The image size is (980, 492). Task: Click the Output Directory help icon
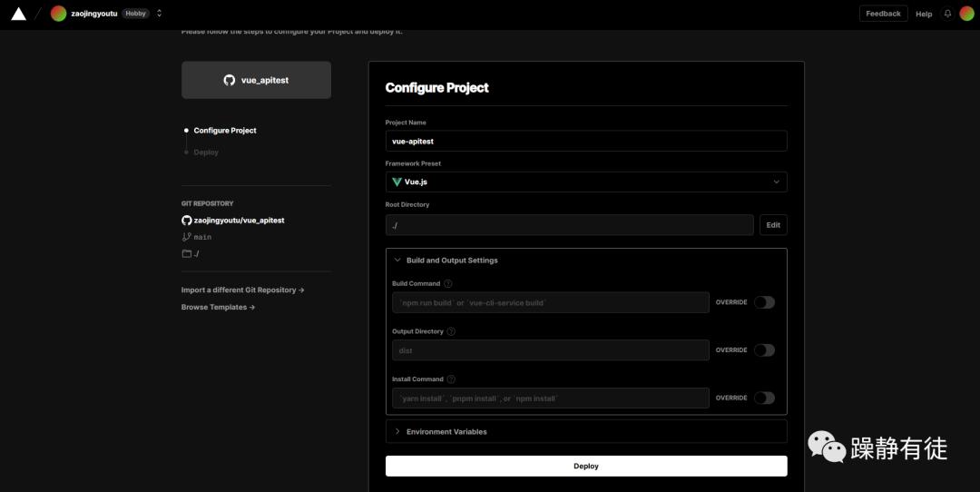[x=451, y=331]
